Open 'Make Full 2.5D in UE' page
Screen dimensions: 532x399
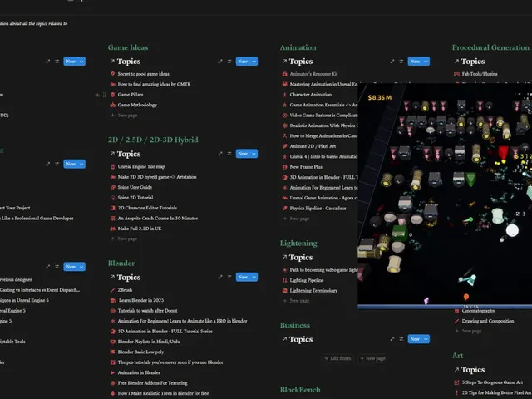pyautogui.click(x=140, y=229)
